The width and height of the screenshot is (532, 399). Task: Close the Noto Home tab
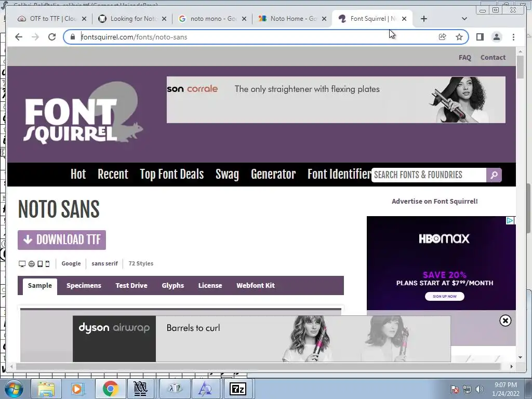click(x=324, y=19)
